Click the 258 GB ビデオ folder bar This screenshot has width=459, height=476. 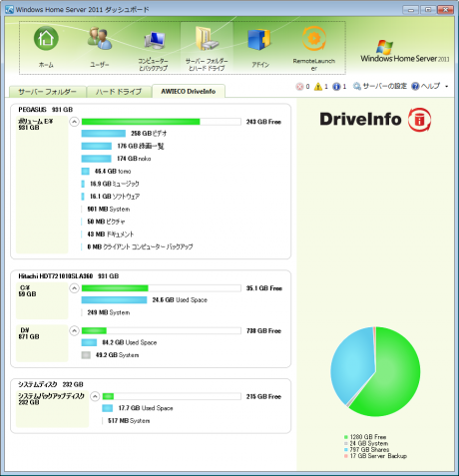click(104, 134)
